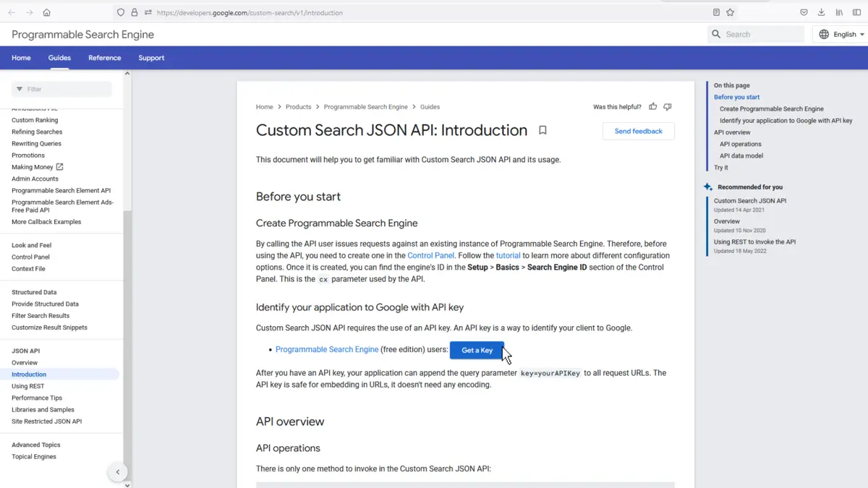Click the shield tracking protection icon
This screenshot has height=488, width=868.
tap(121, 12)
